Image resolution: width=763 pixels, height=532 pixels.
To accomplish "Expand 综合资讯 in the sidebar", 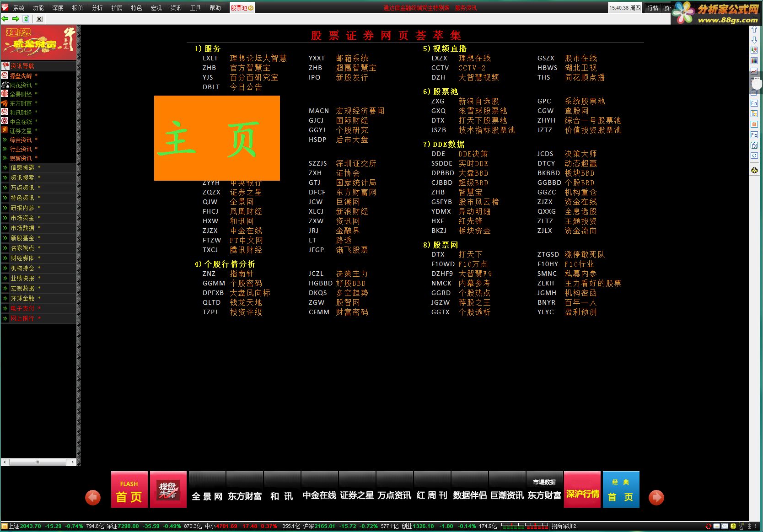I will (x=21, y=140).
